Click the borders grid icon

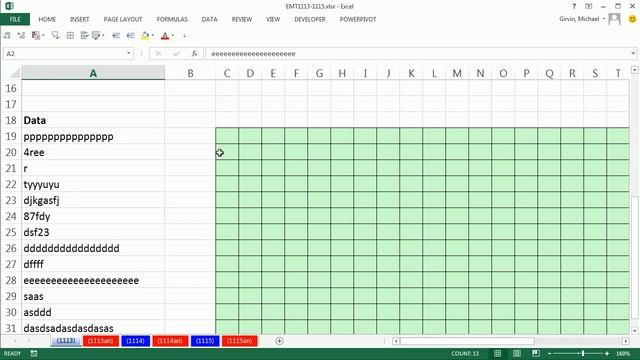70,36
